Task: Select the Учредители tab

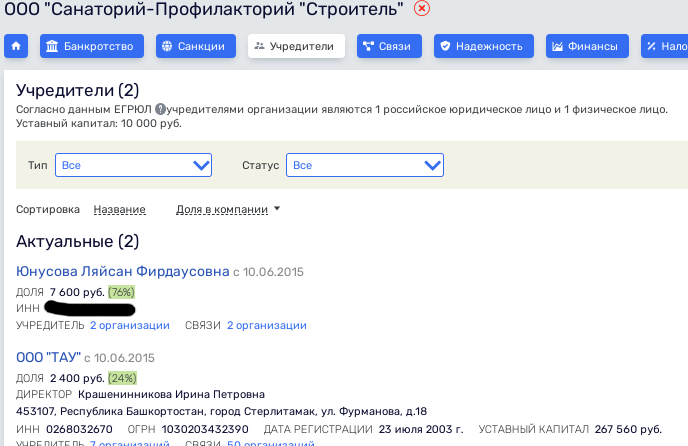Action: click(x=296, y=46)
